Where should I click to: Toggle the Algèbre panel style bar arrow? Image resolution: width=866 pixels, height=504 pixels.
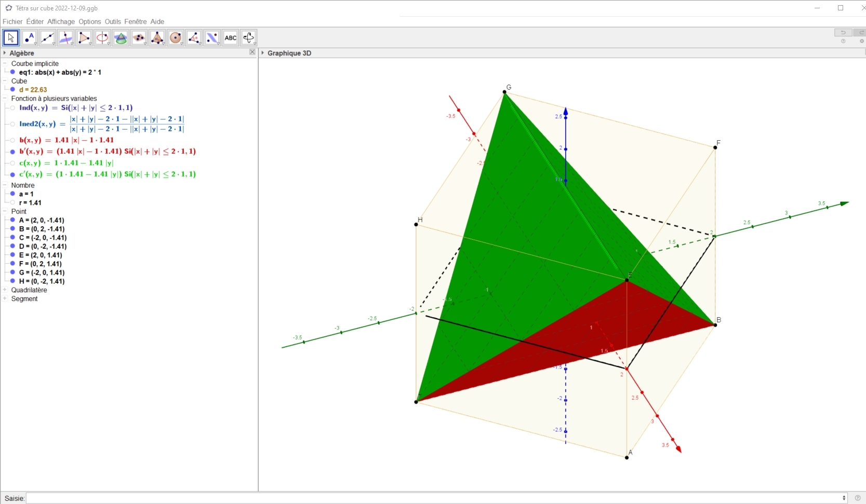click(5, 53)
